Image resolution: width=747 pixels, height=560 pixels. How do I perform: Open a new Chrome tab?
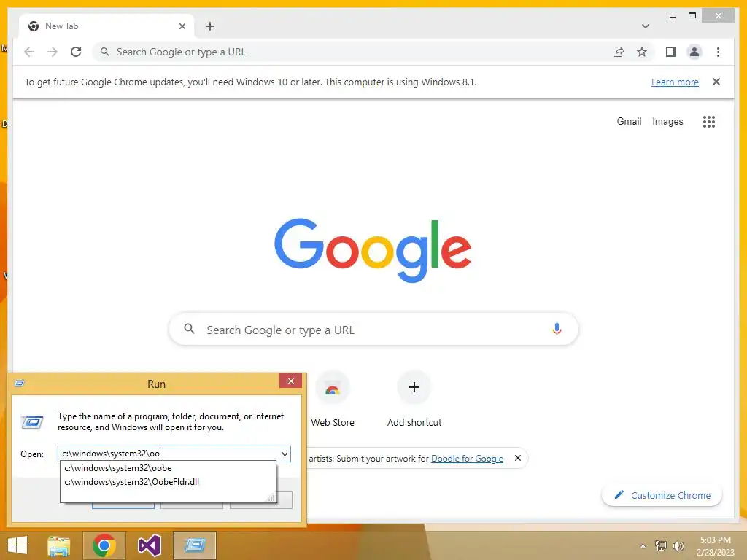[210, 26]
